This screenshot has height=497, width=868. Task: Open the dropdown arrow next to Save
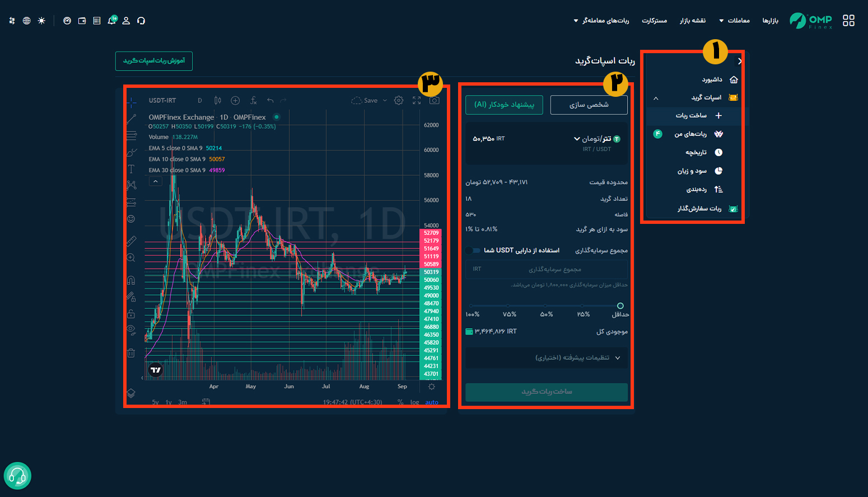(385, 101)
